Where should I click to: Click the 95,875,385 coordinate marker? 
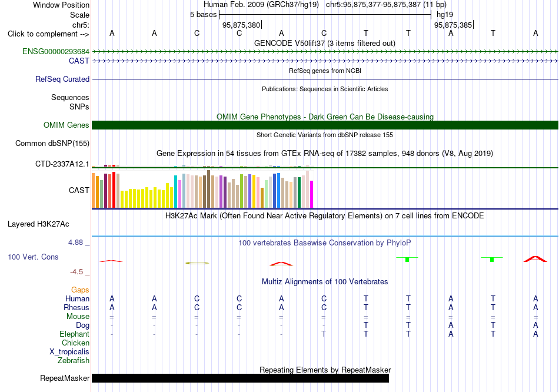pos(452,25)
